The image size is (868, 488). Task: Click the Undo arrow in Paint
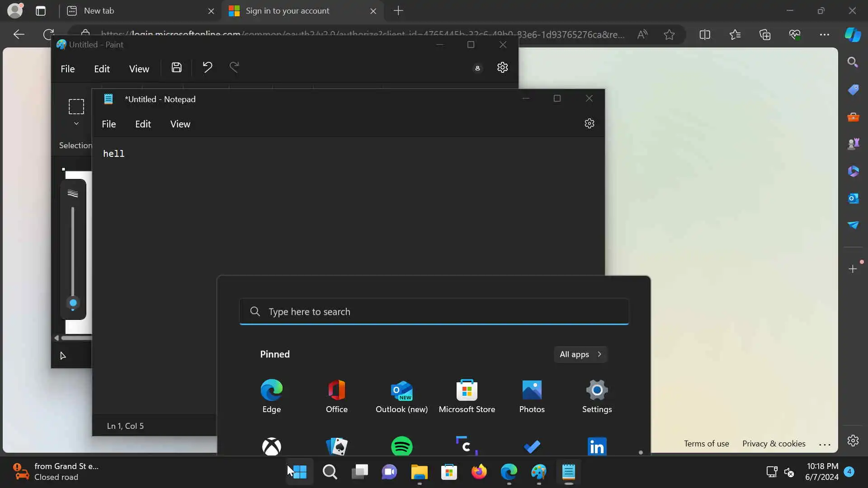207,68
